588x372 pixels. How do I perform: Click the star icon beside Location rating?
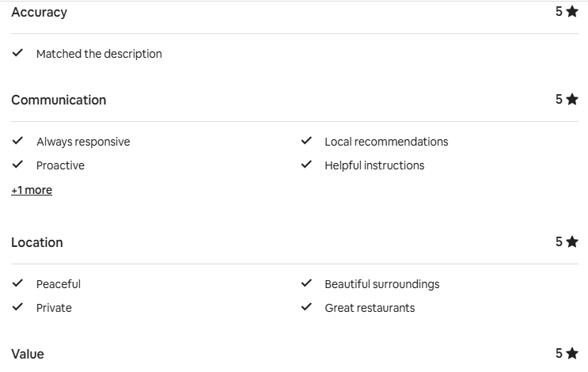pos(572,242)
